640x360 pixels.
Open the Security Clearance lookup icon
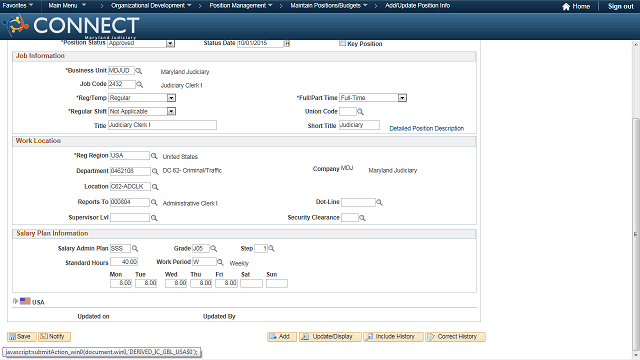362,218
